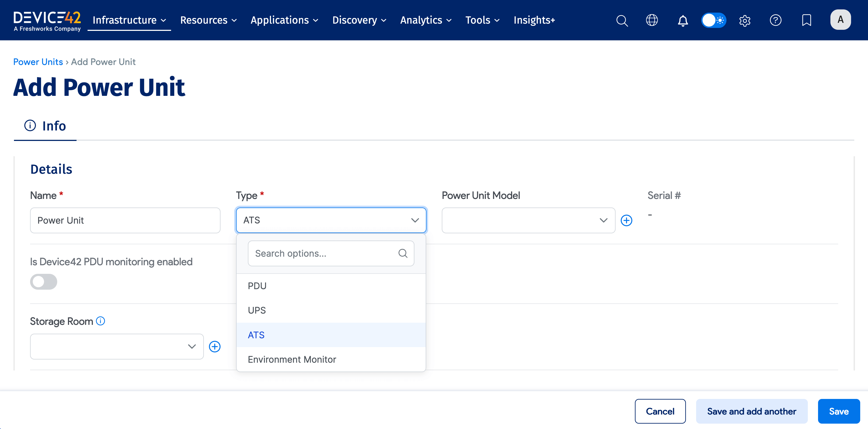
Task: Choose UPS from the Type list
Action: click(331, 310)
